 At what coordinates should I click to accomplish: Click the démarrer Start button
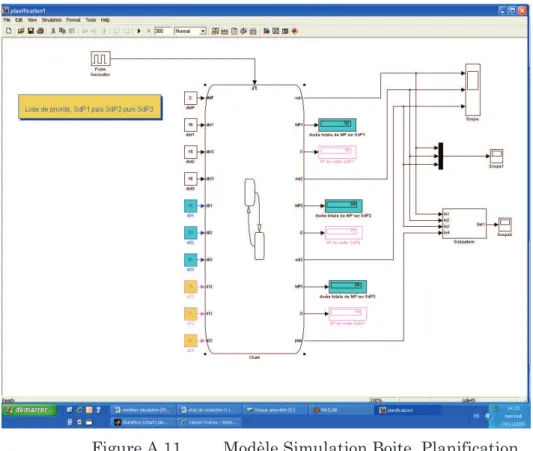click(30, 410)
